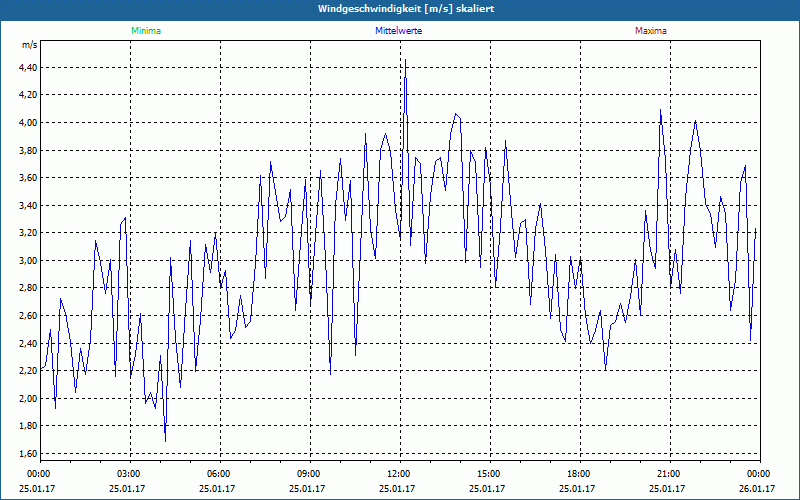Click the 2,80 y-axis value
This screenshot has height=500, width=800.
(29, 288)
